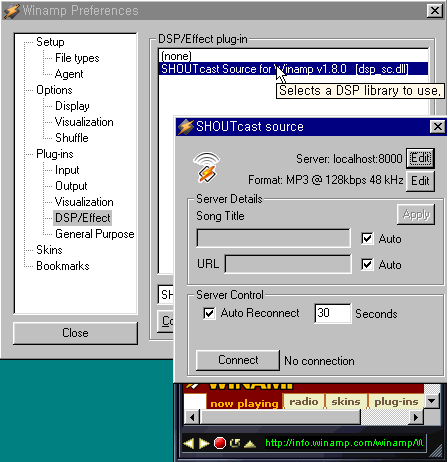Screen dimensions: 448x462
Task: Click the minibrowser scroll right arrow
Action: 416,417
